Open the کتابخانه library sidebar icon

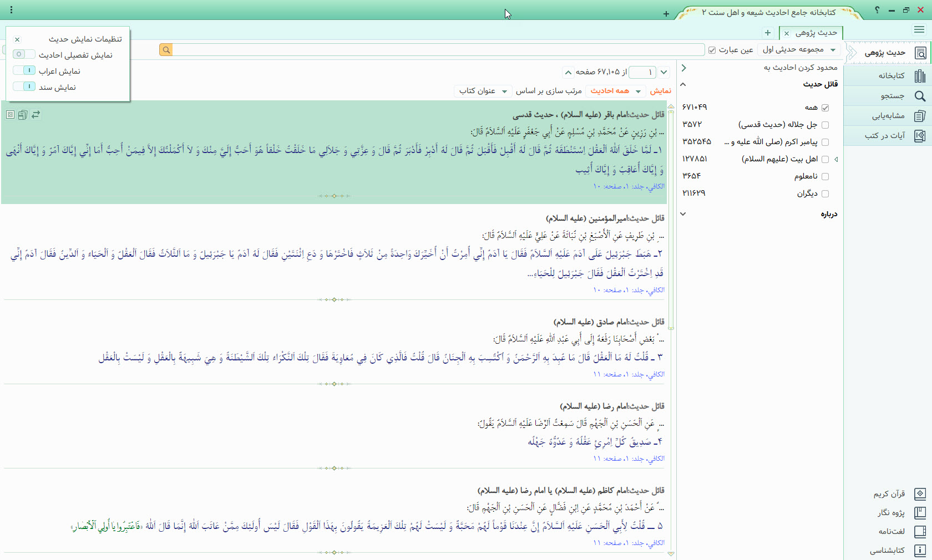(920, 75)
